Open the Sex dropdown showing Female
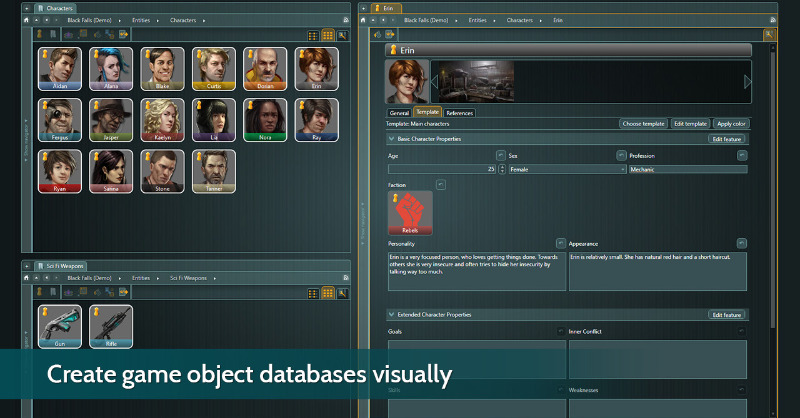Image resolution: width=800 pixels, height=418 pixels. [567, 169]
